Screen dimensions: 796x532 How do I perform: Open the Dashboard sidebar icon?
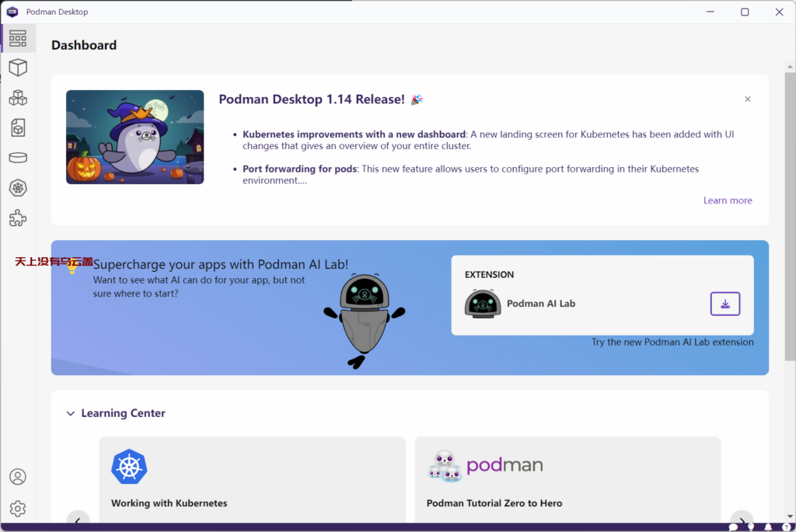[18, 39]
